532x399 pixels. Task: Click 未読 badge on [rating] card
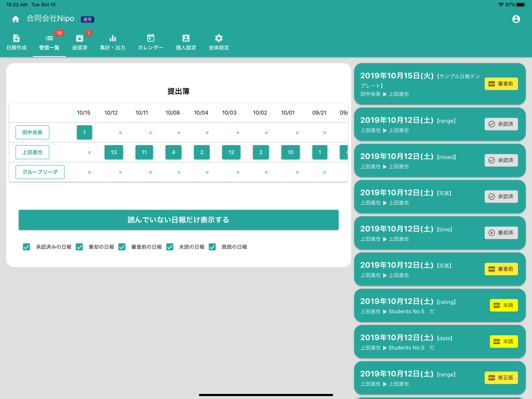[504, 305]
